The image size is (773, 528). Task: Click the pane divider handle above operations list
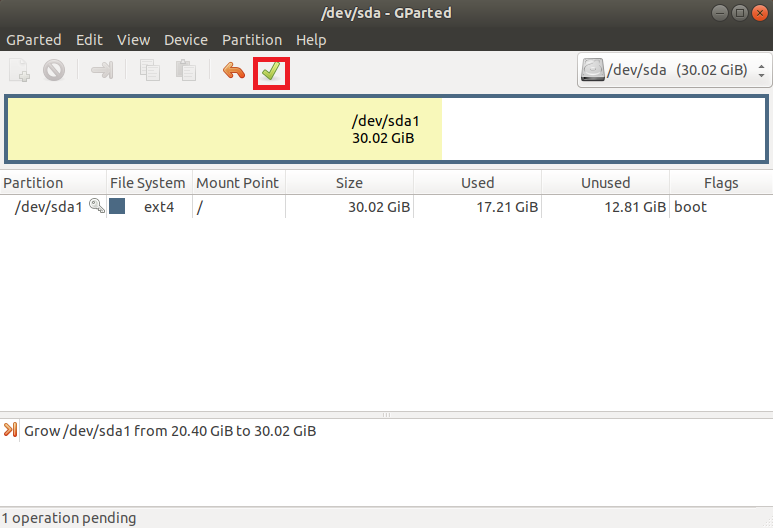pyautogui.click(x=386, y=415)
